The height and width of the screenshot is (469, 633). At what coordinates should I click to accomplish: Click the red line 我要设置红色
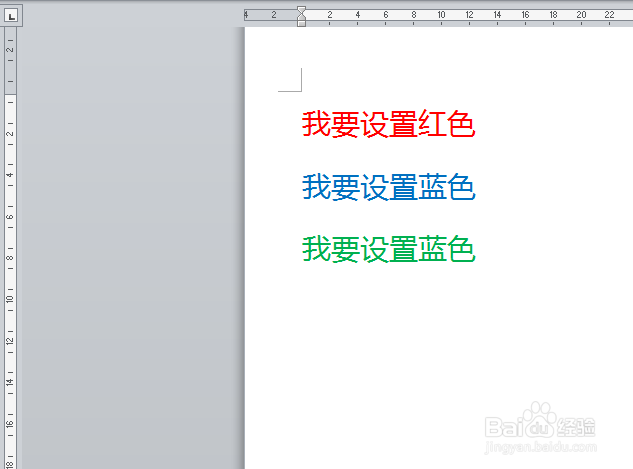pos(388,124)
